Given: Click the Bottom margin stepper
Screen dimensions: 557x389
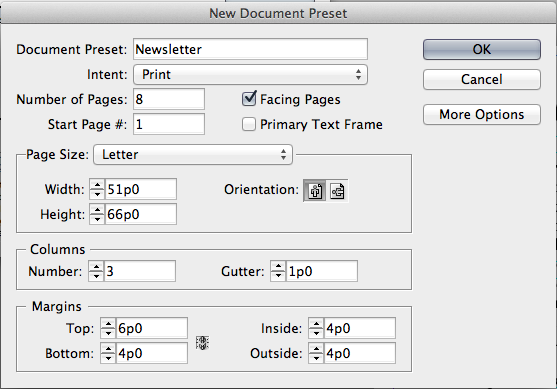Looking at the screenshot, I should [x=108, y=353].
